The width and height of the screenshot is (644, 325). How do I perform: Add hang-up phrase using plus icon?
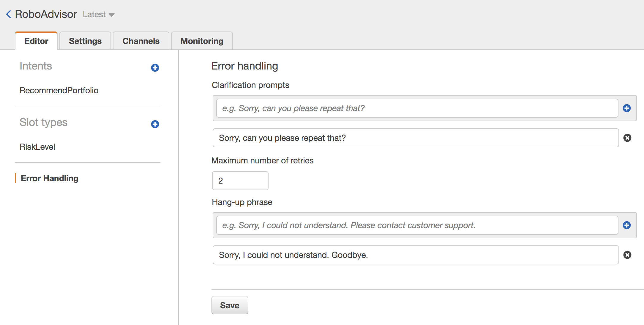pos(627,225)
